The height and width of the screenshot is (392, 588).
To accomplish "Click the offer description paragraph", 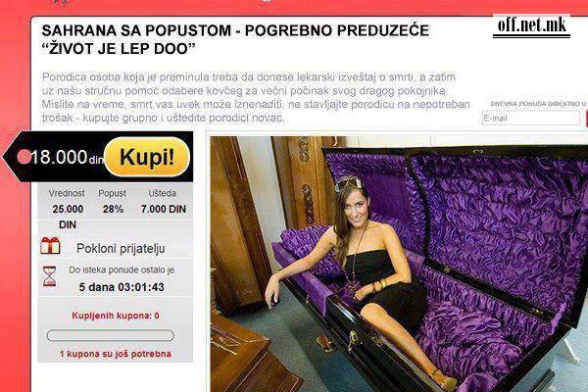I will tap(256, 97).
